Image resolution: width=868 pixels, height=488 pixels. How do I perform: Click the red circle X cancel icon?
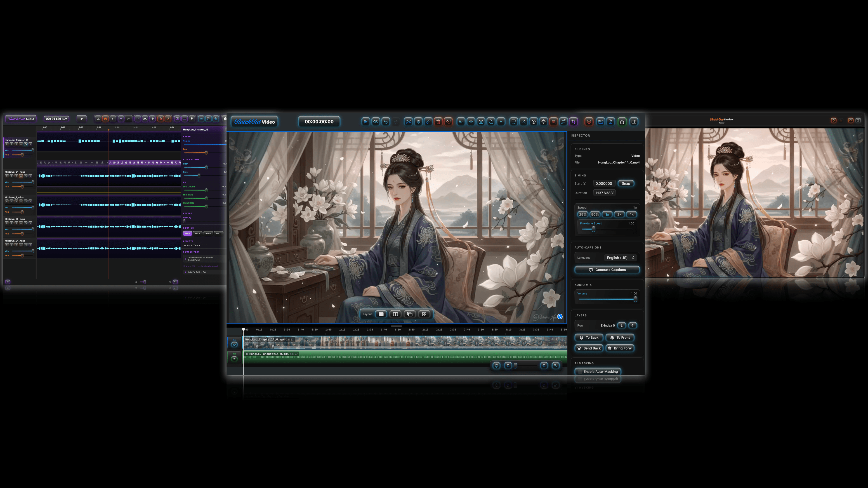tap(589, 122)
